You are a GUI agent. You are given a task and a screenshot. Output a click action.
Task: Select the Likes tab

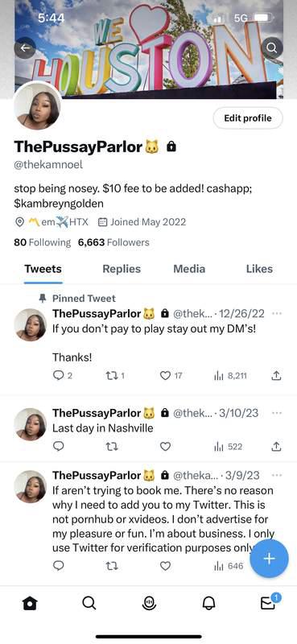(x=259, y=269)
